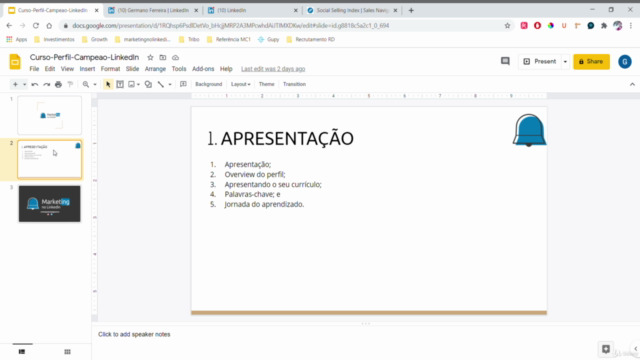This screenshot has width=640, height=360.
Task: Open the zoom level dropdown arrow
Action: point(95,84)
